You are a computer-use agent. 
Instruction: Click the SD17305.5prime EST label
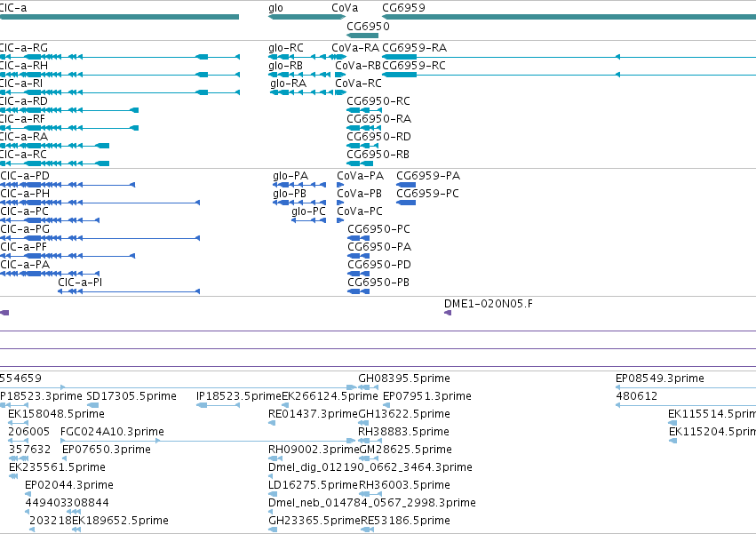[131, 396]
